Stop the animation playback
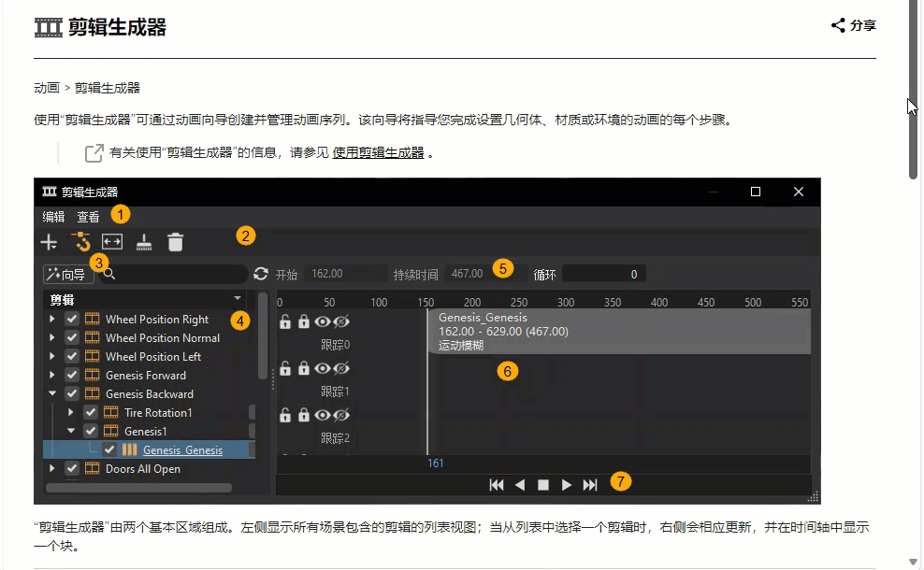The height and width of the screenshot is (570, 924). (543, 485)
